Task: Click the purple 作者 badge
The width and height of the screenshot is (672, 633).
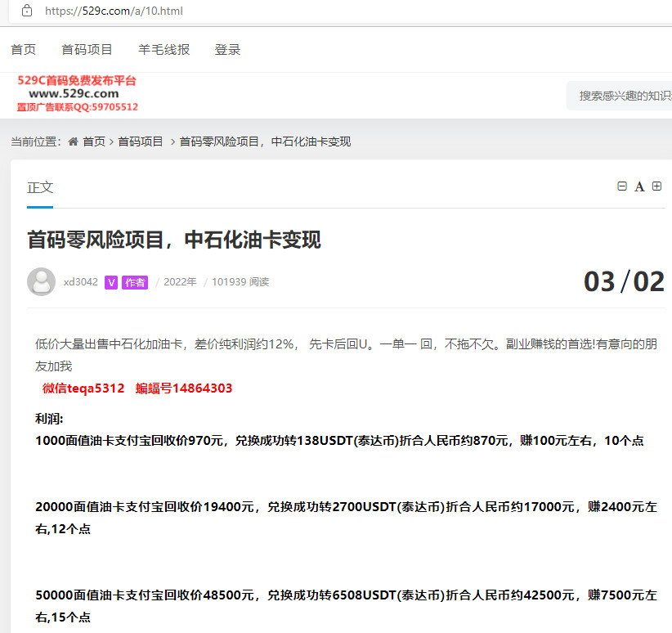Action: tap(135, 282)
